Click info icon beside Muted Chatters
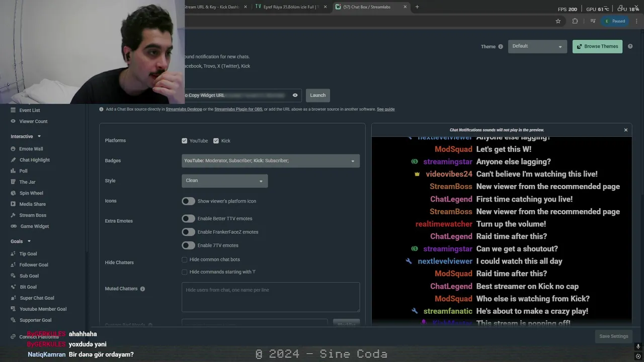Image resolution: width=644 pixels, height=362 pixels. [x=142, y=289]
